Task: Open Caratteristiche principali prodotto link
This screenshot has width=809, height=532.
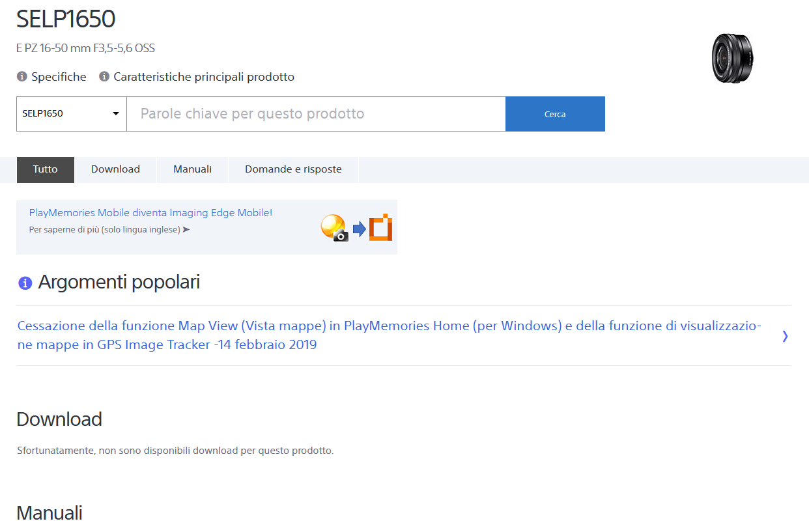Action: (x=204, y=77)
